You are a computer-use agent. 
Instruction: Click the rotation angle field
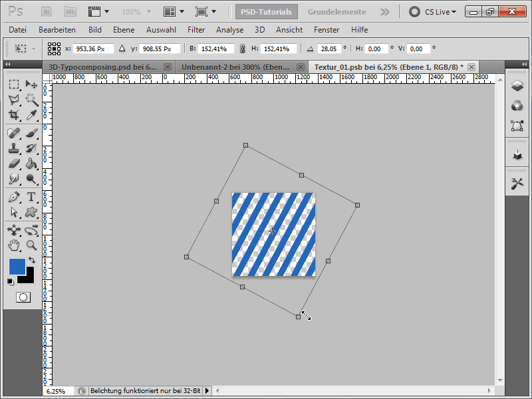329,49
